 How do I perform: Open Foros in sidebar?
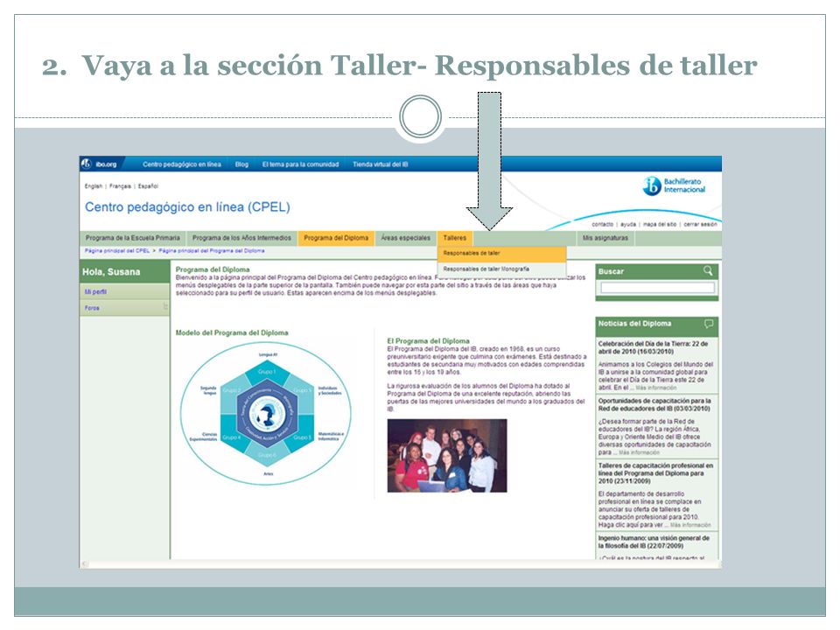click(124, 308)
